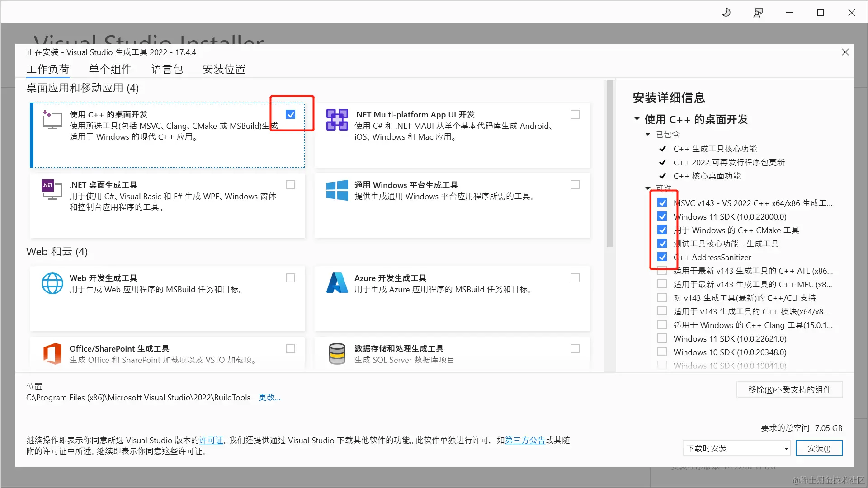This screenshot has height=488, width=868.
Task: Click the Web development globe icon
Action: coord(52,283)
